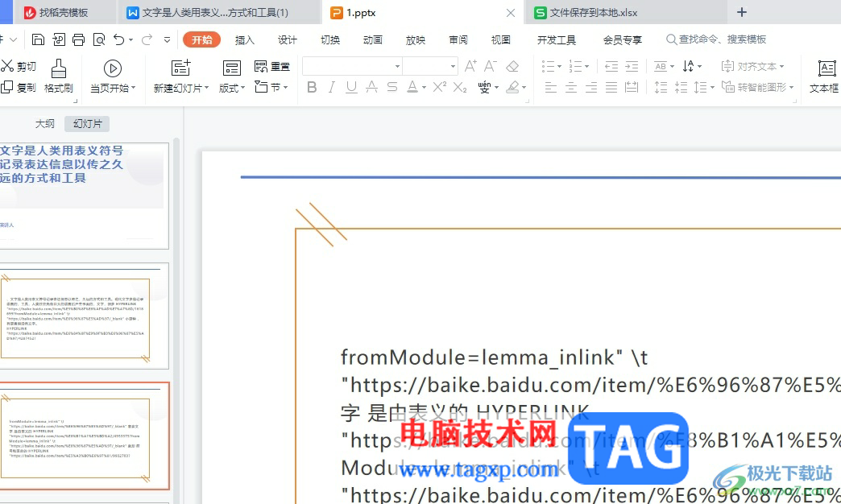Open the Design (设计) ribbon tab

287,39
